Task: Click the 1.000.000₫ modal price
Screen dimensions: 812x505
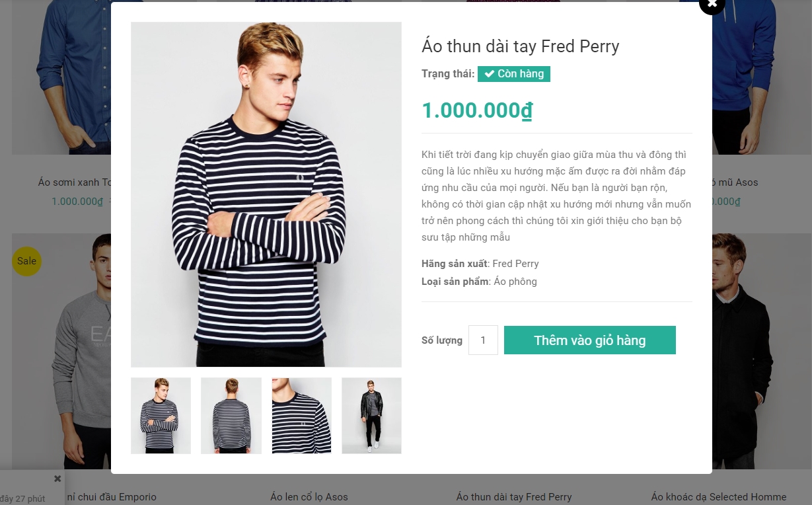Action: pos(476,110)
